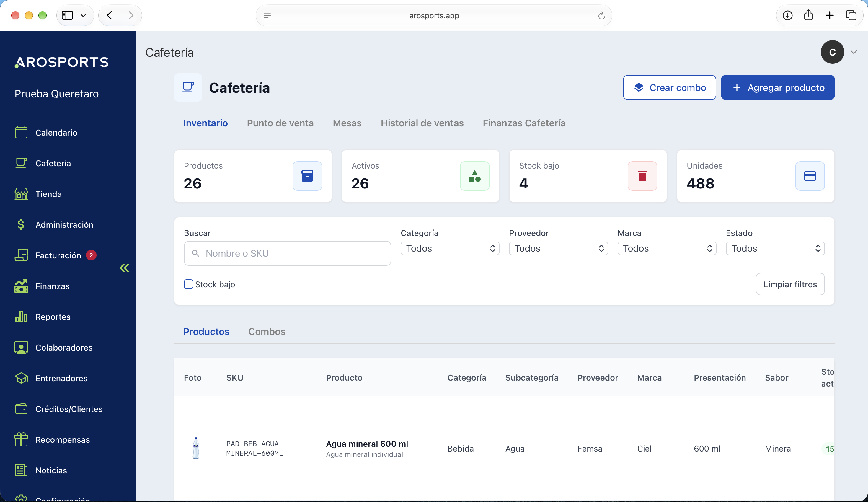The width and height of the screenshot is (868, 502).
Task: Click the Facturación notification badge
Action: [x=91, y=255]
